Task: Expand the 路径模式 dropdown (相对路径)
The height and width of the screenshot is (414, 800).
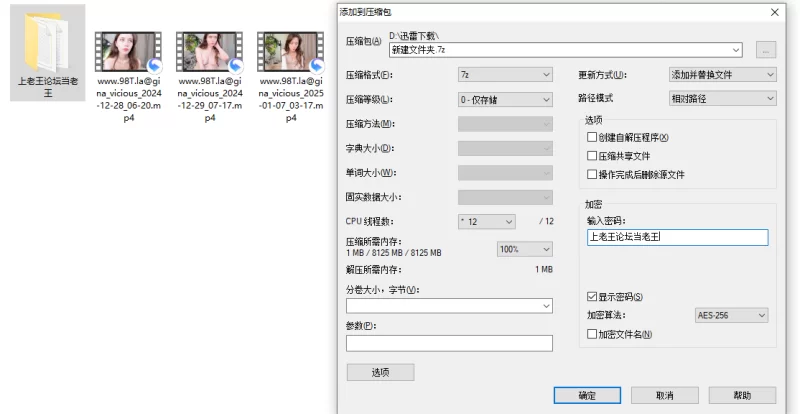Action: [x=722, y=98]
